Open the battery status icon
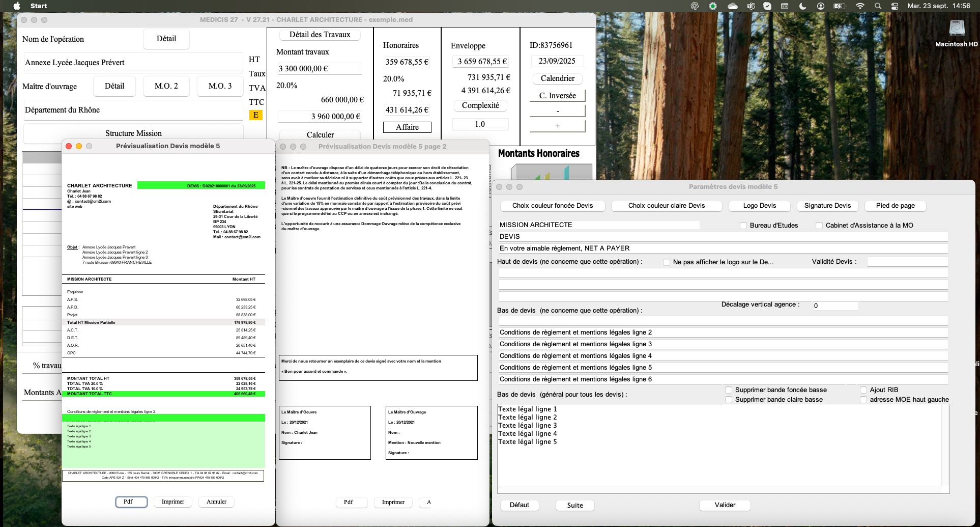 point(840,6)
